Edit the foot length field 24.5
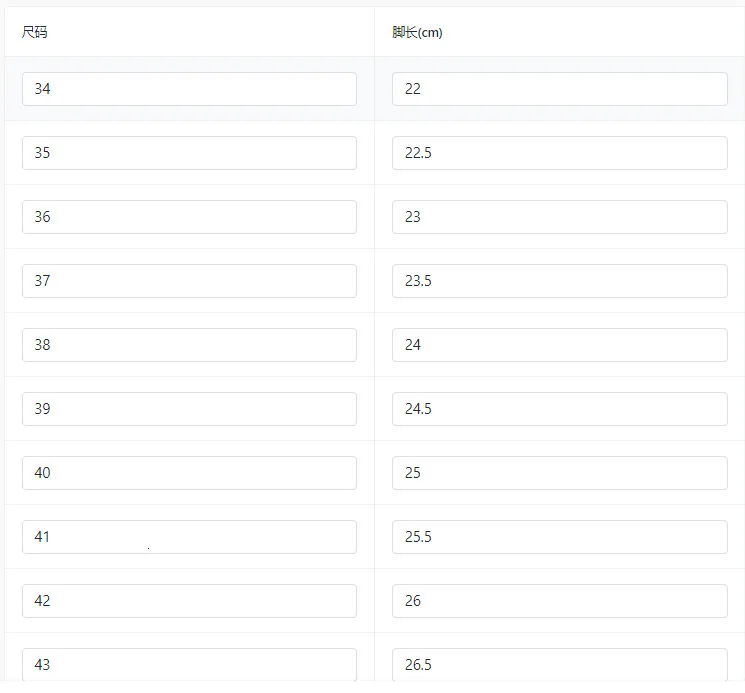This screenshot has height=693, width=745. [x=559, y=409]
